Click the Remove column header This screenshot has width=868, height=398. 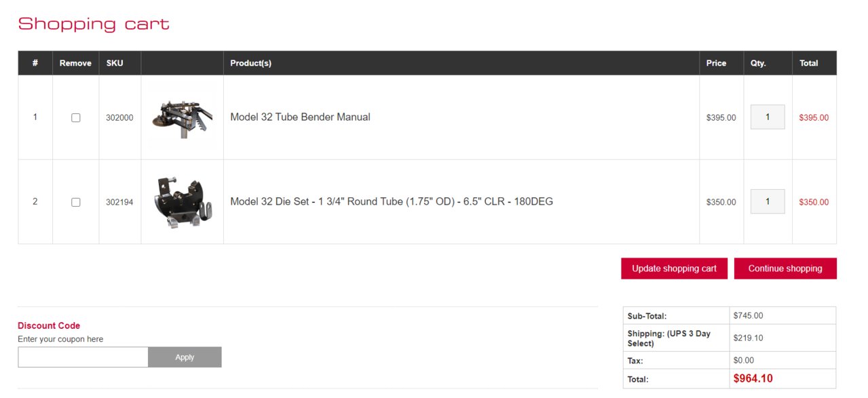75,63
